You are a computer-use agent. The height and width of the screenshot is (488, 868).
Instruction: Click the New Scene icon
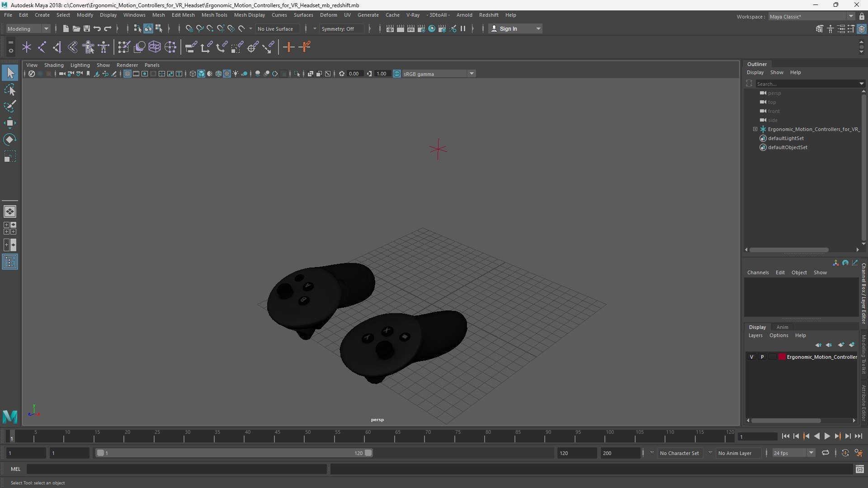point(66,28)
